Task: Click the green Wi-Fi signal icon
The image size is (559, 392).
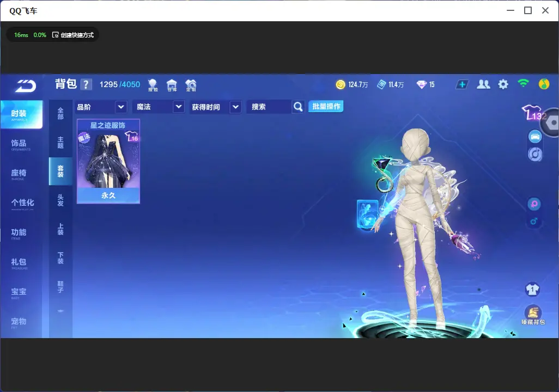Action: 523,83
